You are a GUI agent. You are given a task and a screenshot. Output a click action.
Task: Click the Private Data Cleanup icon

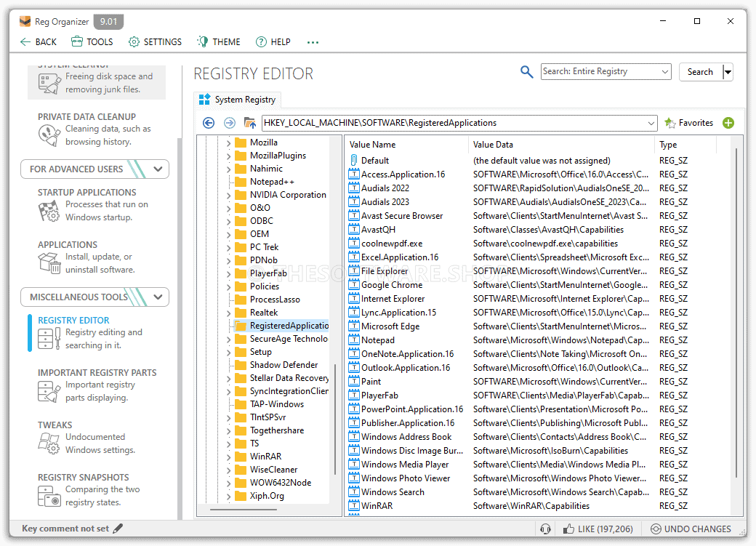[49, 135]
